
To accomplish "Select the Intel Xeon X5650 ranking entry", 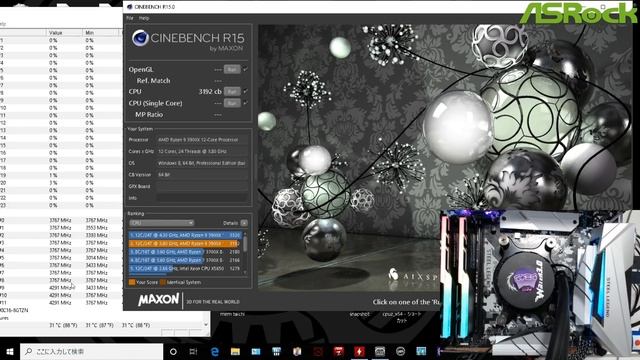I will (x=185, y=268).
